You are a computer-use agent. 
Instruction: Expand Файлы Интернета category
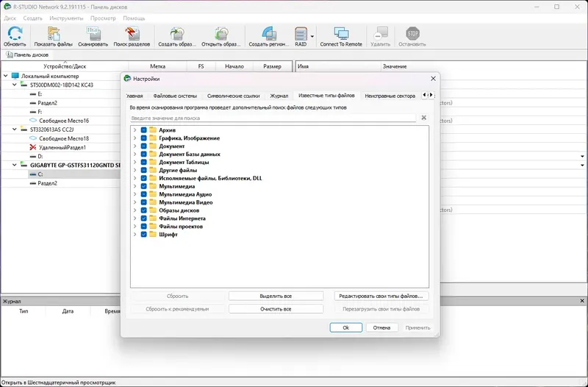tap(135, 218)
